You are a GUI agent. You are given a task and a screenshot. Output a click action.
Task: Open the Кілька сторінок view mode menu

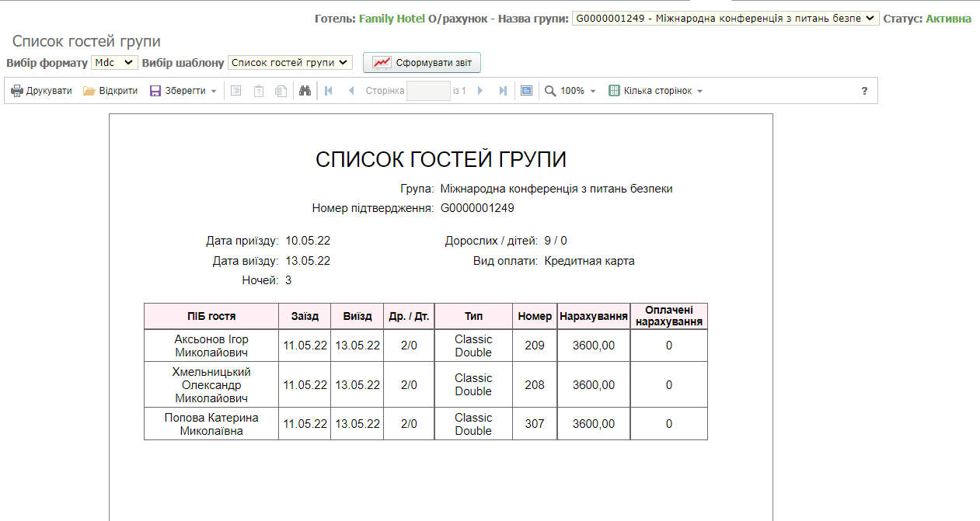pyautogui.click(x=656, y=91)
